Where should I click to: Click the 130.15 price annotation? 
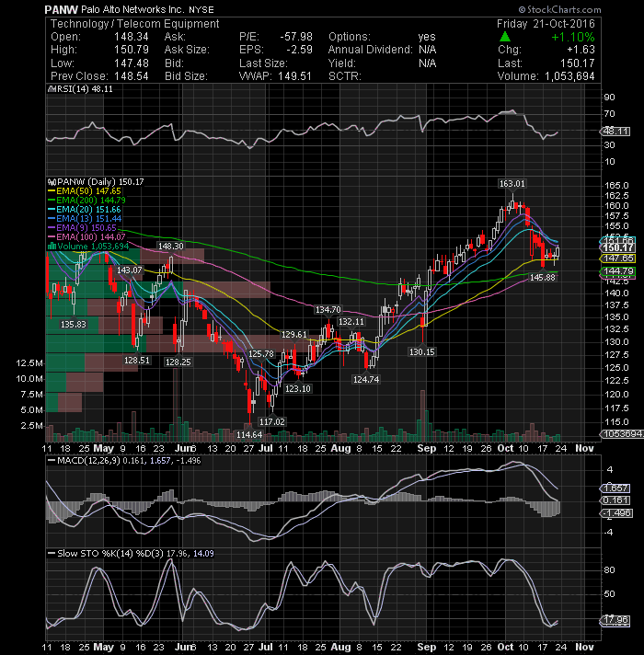[x=421, y=352]
